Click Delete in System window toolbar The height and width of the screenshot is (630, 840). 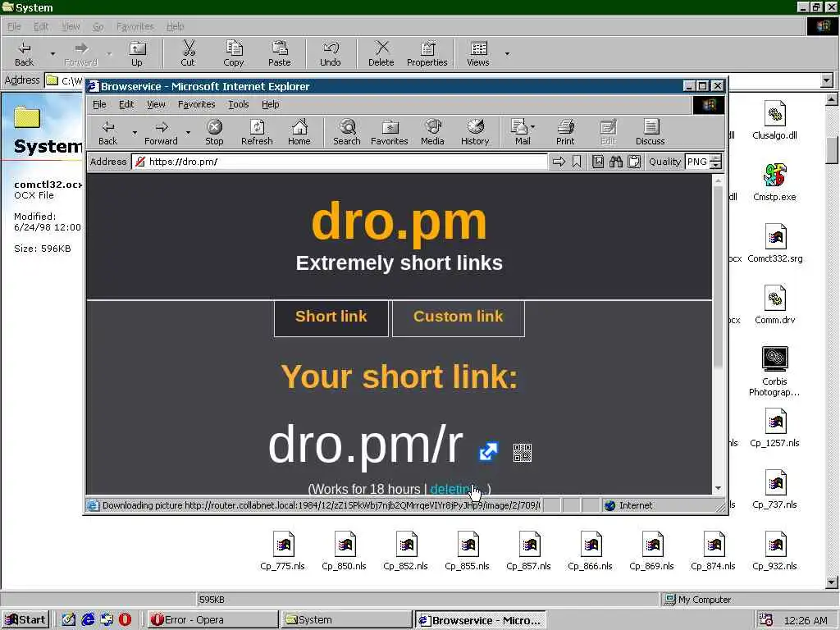coord(381,53)
